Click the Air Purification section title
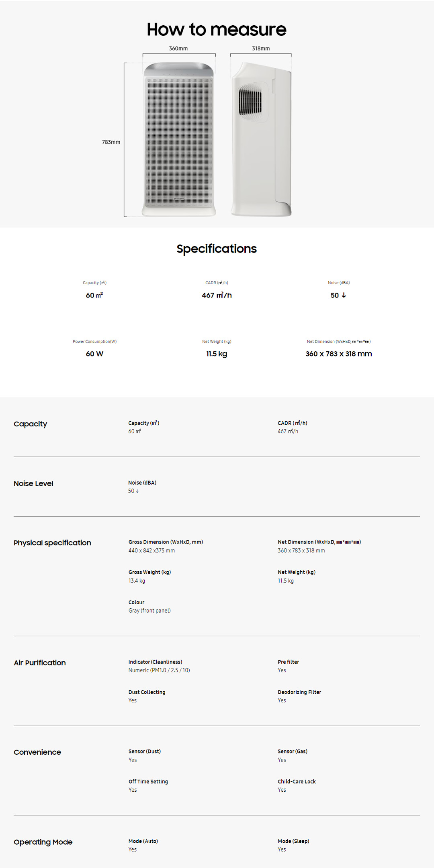434x868 pixels. 40,663
